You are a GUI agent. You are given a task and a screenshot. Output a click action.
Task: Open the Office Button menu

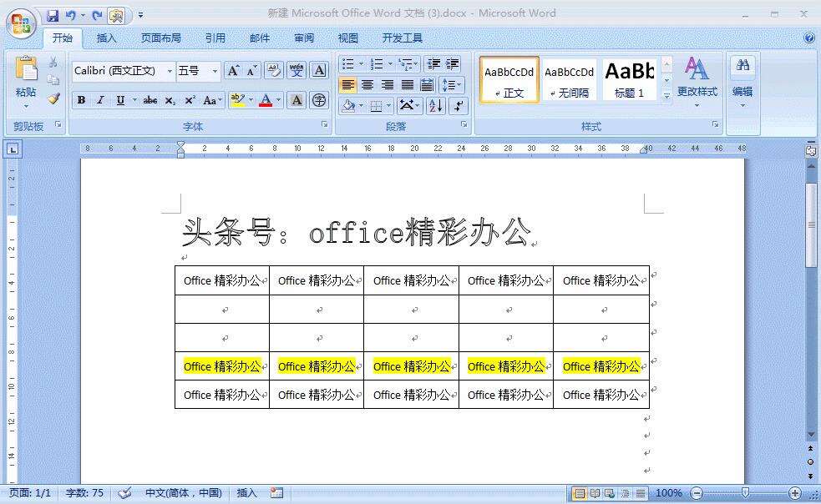(21, 23)
